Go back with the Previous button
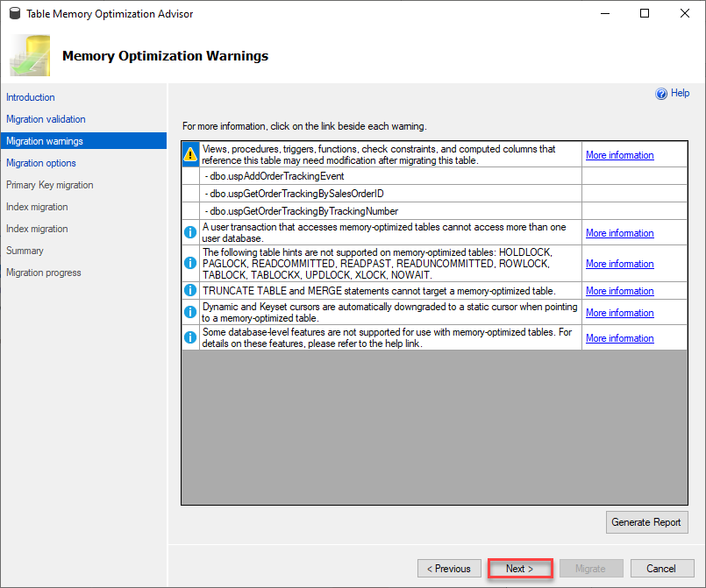The height and width of the screenshot is (588, 706). 449,569
